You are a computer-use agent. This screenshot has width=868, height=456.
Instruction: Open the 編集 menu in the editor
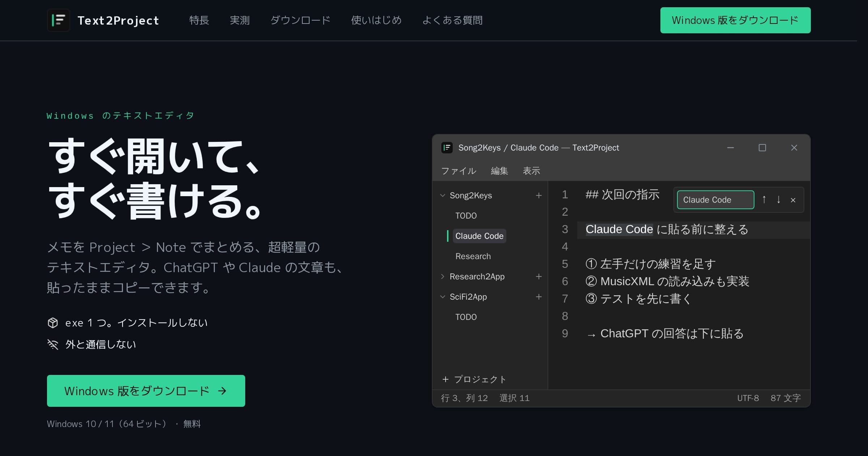click(499, 171)
